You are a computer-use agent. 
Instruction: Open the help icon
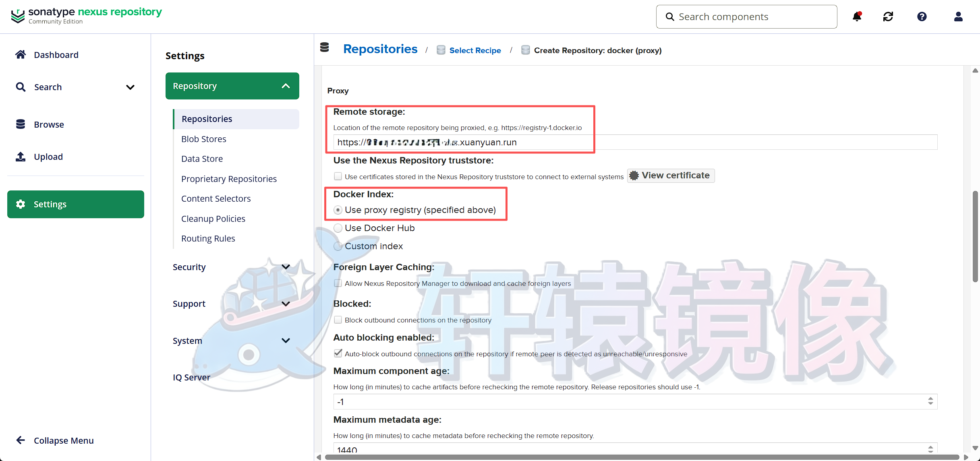[922, 17]
